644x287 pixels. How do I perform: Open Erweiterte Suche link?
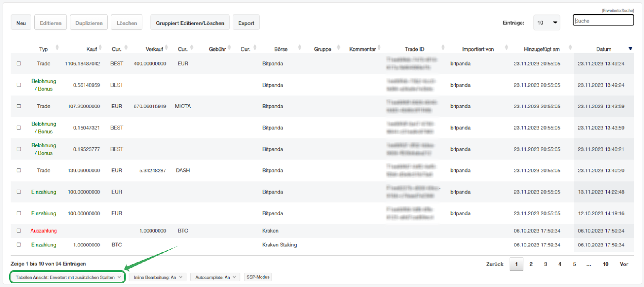[x=618, y=10]
